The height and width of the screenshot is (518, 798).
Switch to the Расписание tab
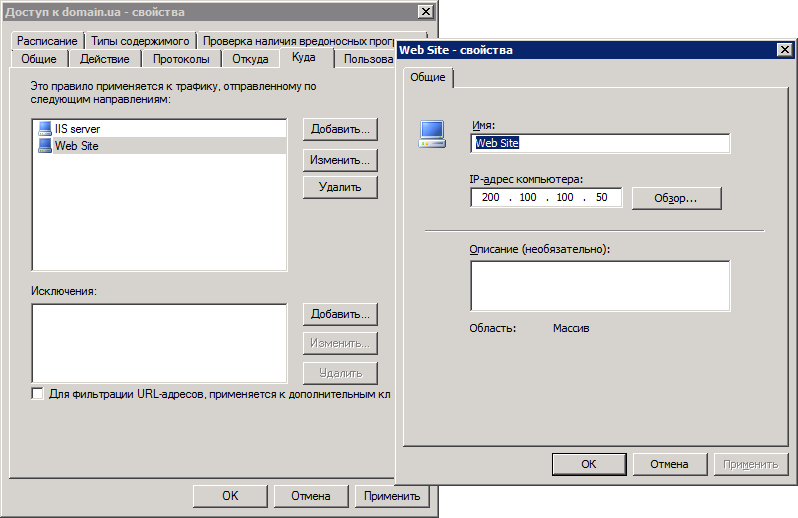[47, 41]
